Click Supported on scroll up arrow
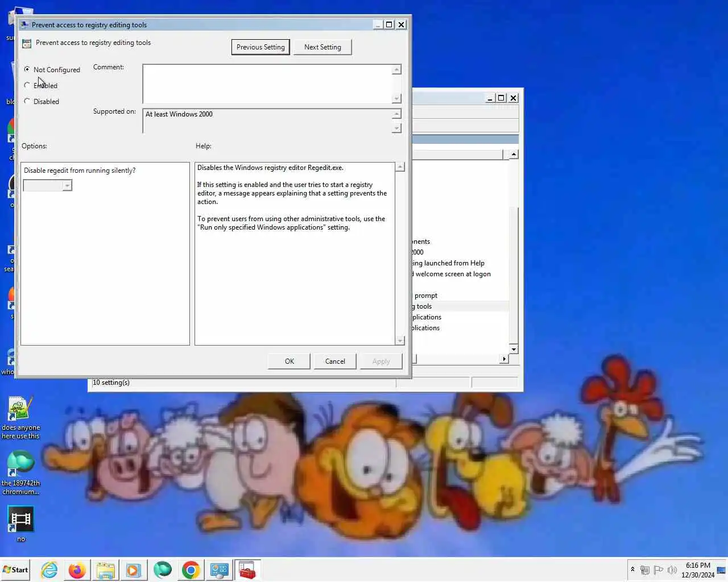728x582 pixels. (397, 114)
